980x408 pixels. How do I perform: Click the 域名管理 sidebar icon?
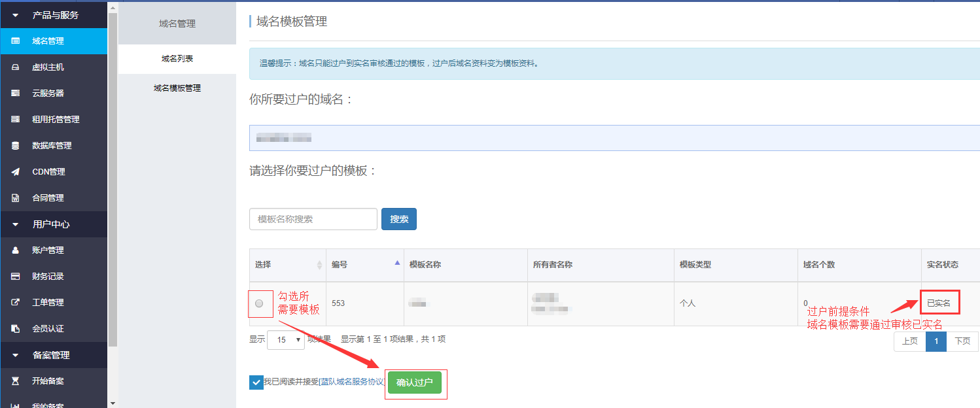(x=15, y=41)
